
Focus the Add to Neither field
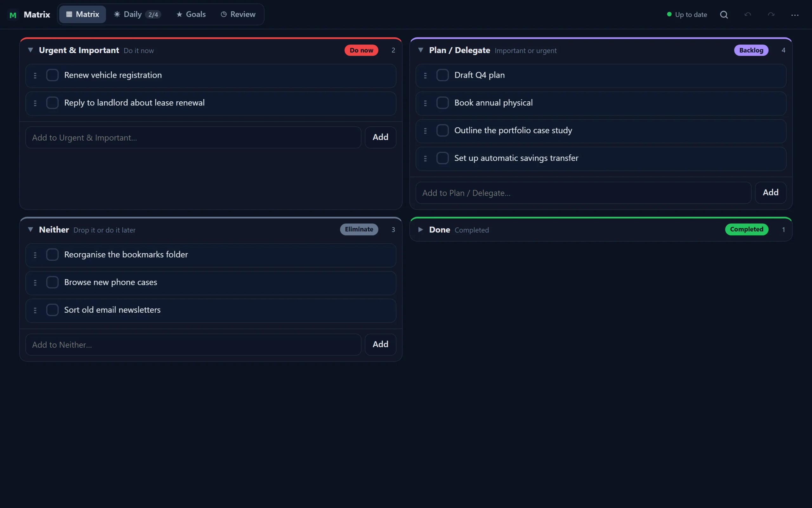pyautogui.click(x=193, y=345)
